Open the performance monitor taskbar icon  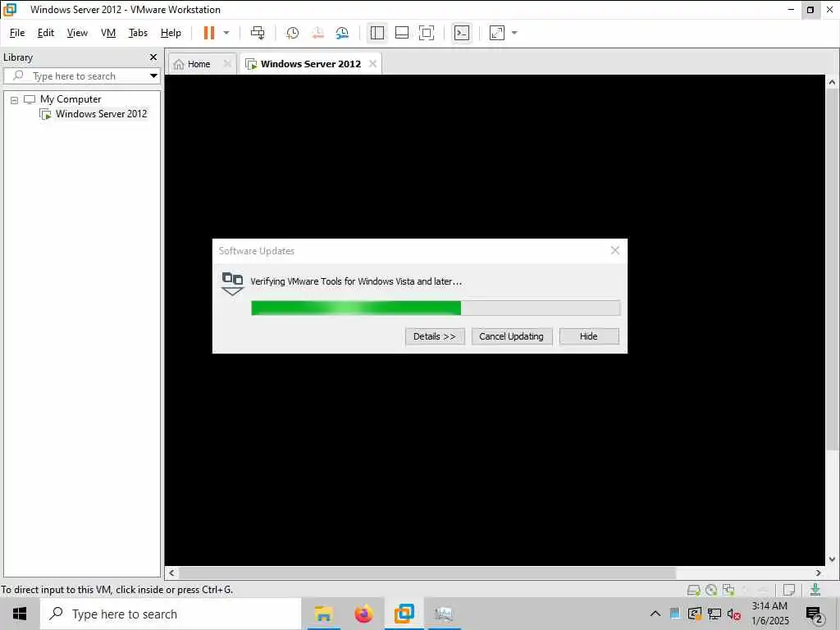(444, 614)
